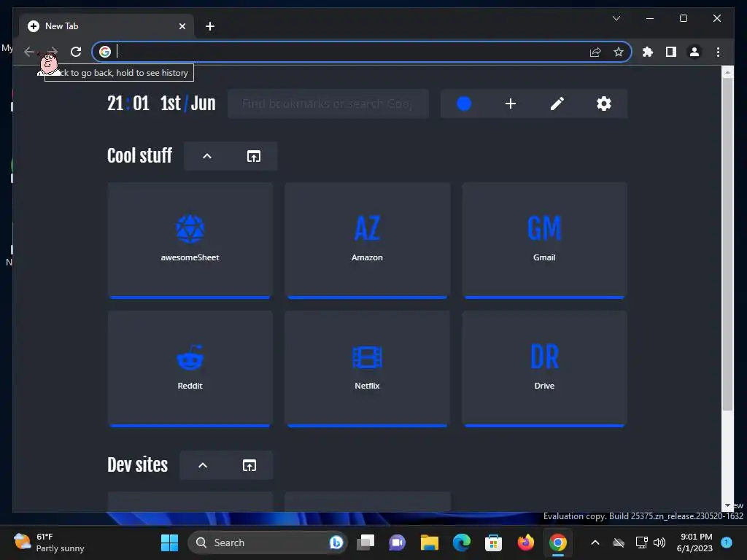Open the Drive bookmark tile

(544, 369)
